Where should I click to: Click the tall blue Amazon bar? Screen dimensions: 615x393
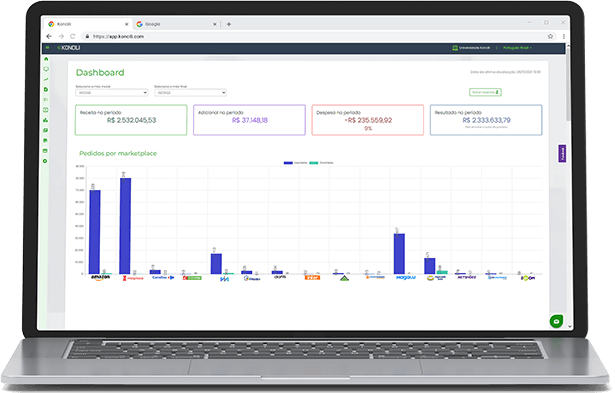click(x=95, y=232)
